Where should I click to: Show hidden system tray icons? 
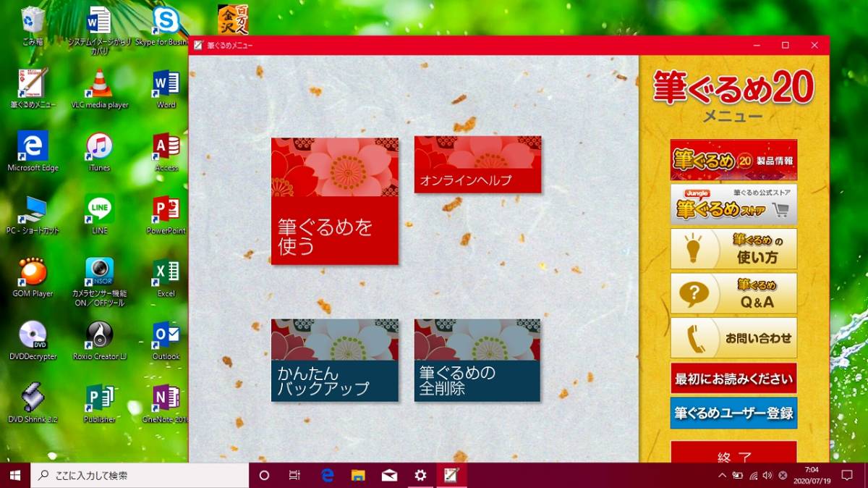point(722,476)
